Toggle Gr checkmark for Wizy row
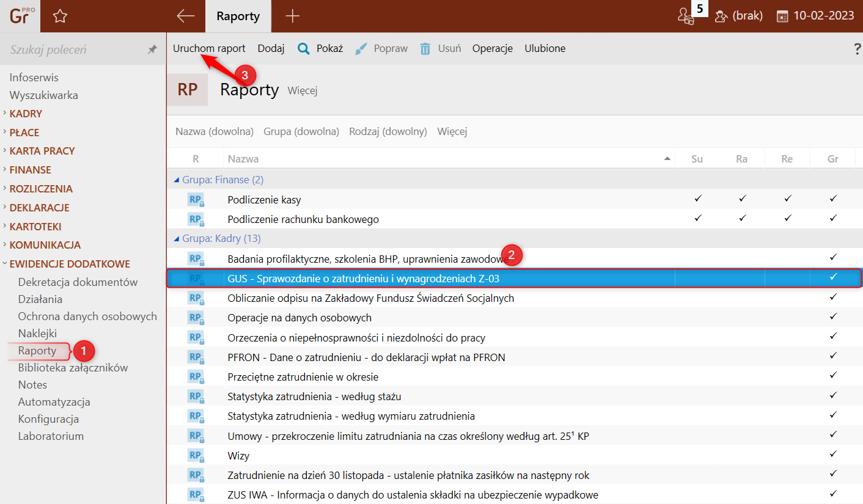Screen dimensions: 863x504 click(x=833, y=455)
